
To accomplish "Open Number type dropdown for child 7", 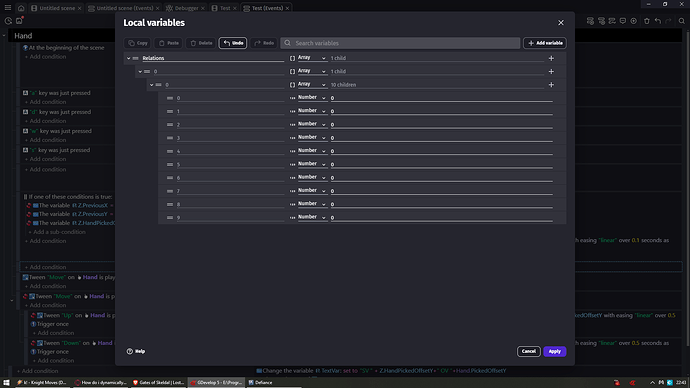I will 312,190.
